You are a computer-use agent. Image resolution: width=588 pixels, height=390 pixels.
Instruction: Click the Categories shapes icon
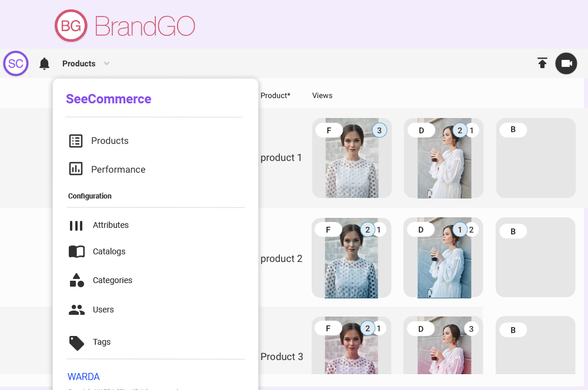77,280
